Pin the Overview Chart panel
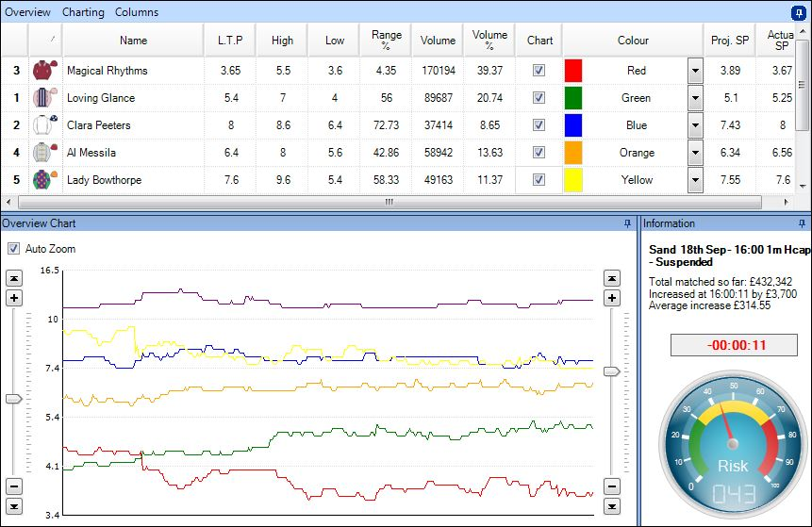The height and width of the screenshot is (527, 812). pos(628,223)
